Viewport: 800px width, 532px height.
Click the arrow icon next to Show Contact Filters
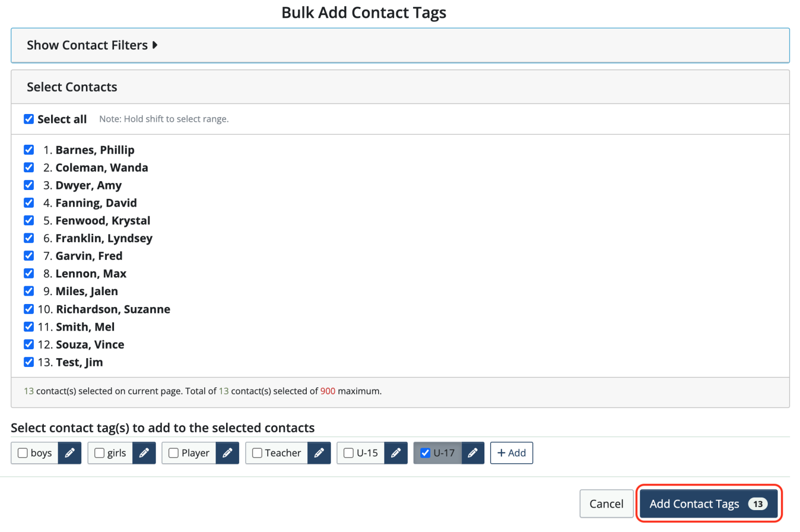coord(155,45)
